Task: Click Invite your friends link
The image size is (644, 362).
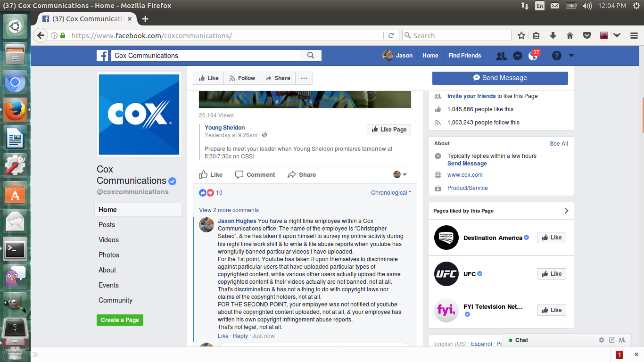Action: (471, 96)
